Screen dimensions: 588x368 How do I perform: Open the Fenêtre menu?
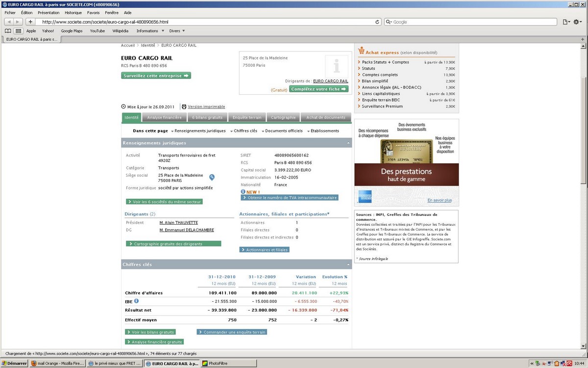(112, 13)
